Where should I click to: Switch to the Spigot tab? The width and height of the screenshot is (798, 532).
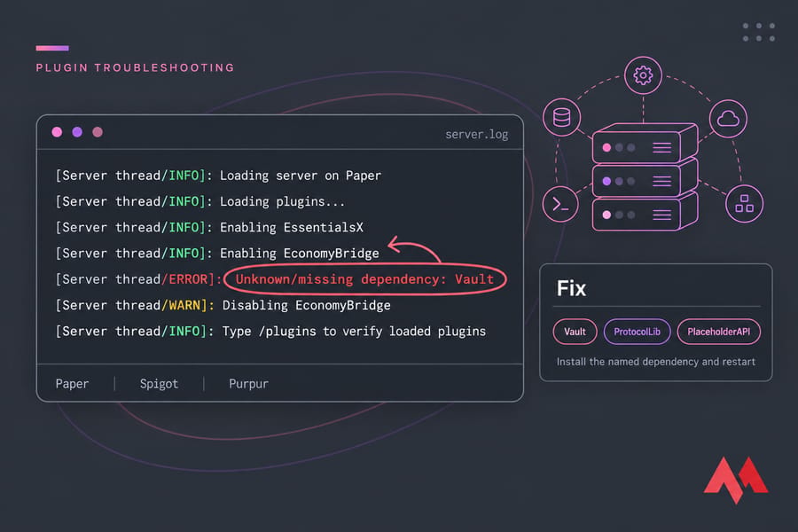pyautogui.click(x=159, y=384)
